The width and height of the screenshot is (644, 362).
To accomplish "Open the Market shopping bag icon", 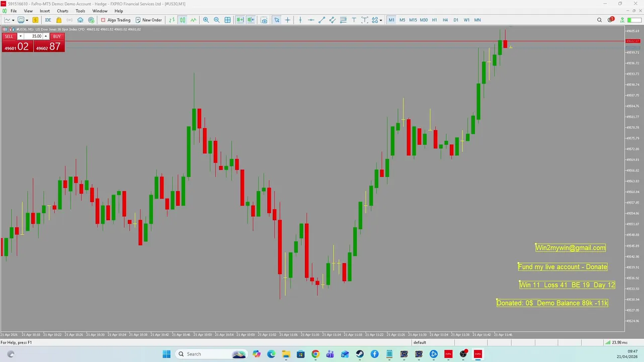I will [59, 20].
